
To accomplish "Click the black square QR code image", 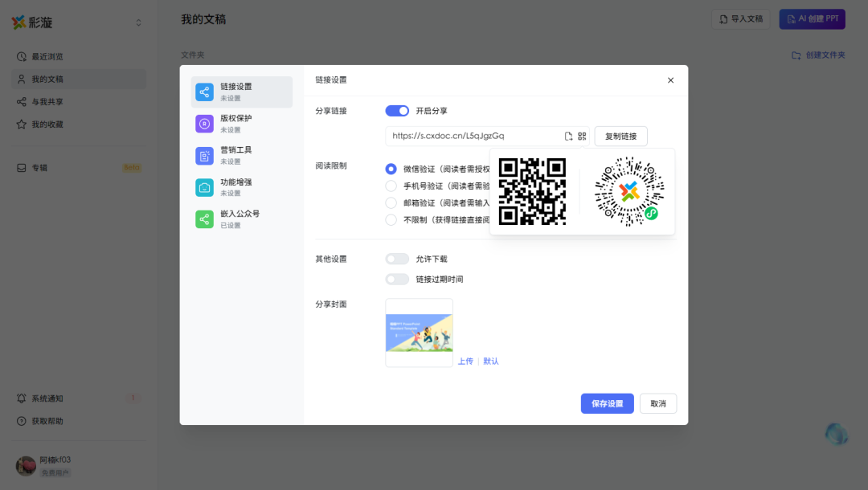I will coord(532,191).
